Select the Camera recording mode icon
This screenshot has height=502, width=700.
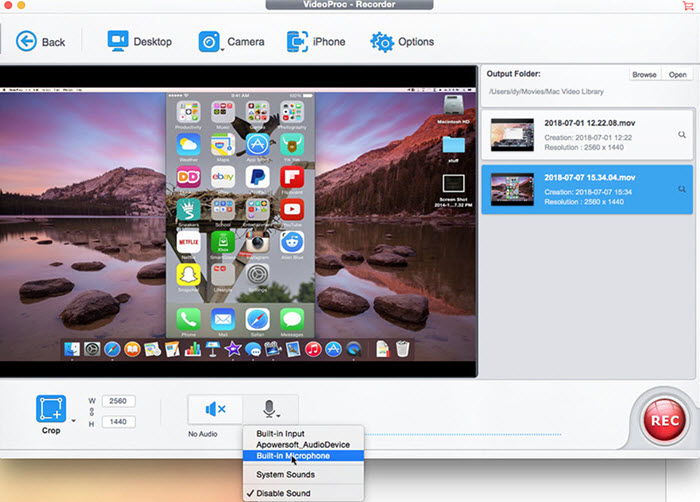coord(209,41)
